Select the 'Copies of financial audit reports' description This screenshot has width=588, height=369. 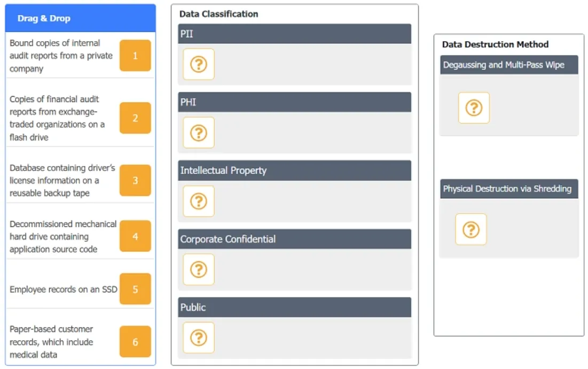pos(57,118)
